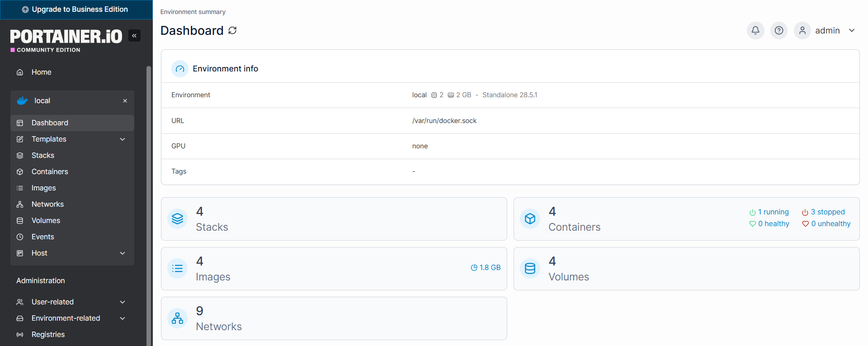Click the Networks icon in sidebar

coord(20,204)
